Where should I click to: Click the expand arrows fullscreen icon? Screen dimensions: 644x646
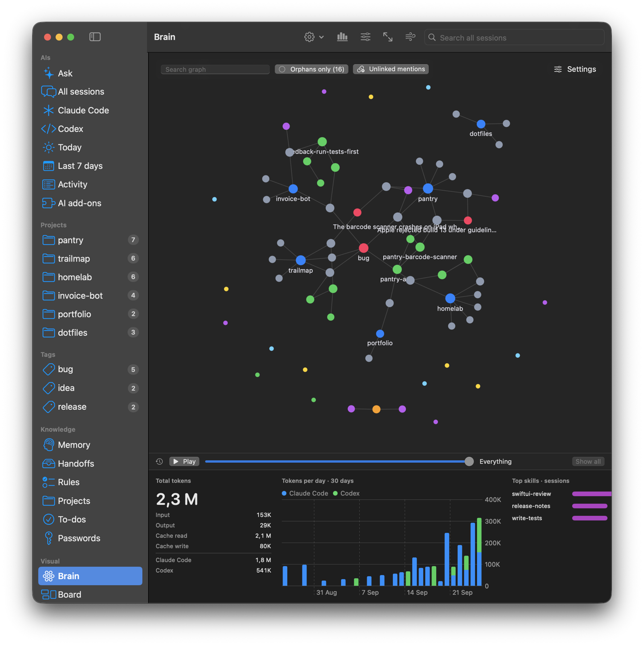(x=388, y=37)
